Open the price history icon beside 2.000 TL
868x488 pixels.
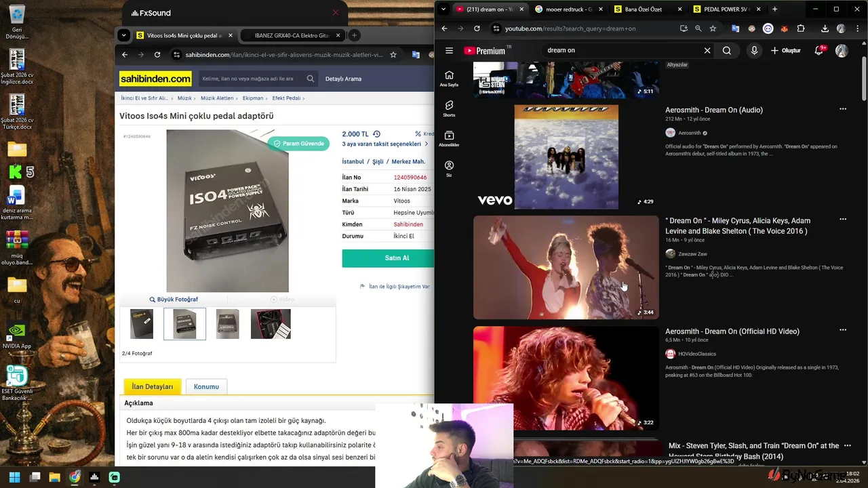pos(376,134)
